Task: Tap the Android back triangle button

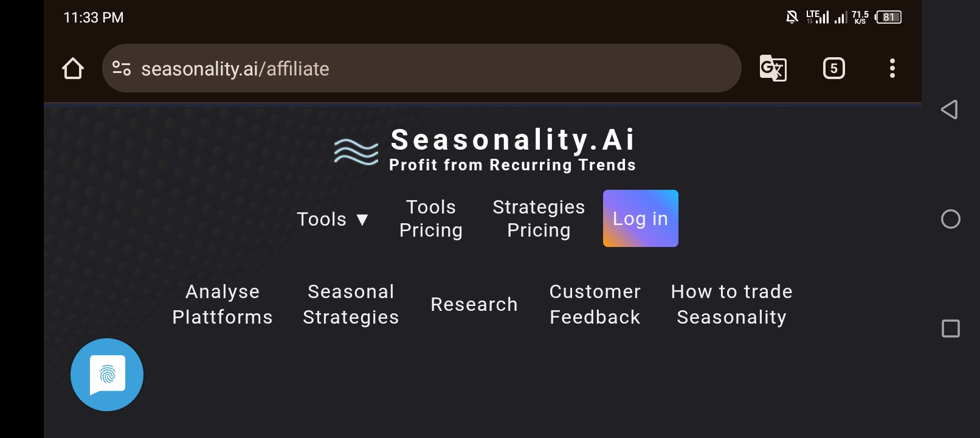Action: point(950,109)
